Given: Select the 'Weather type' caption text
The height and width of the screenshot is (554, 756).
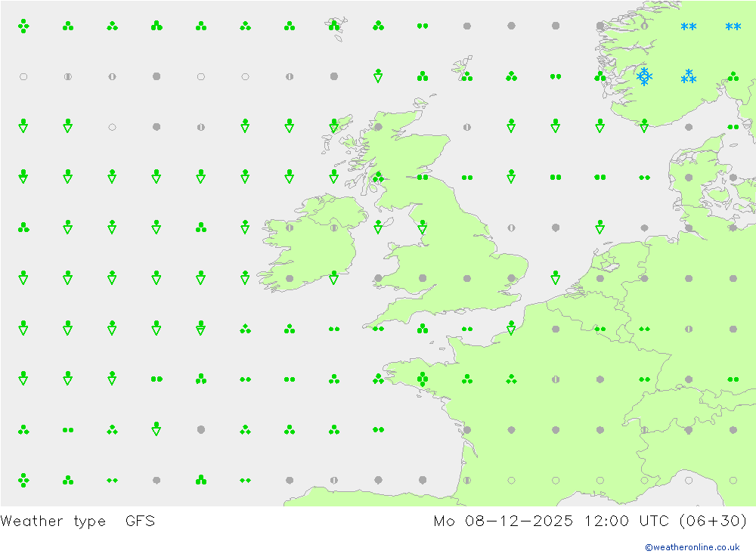Looking at the screenshot, I should [53, 522].
